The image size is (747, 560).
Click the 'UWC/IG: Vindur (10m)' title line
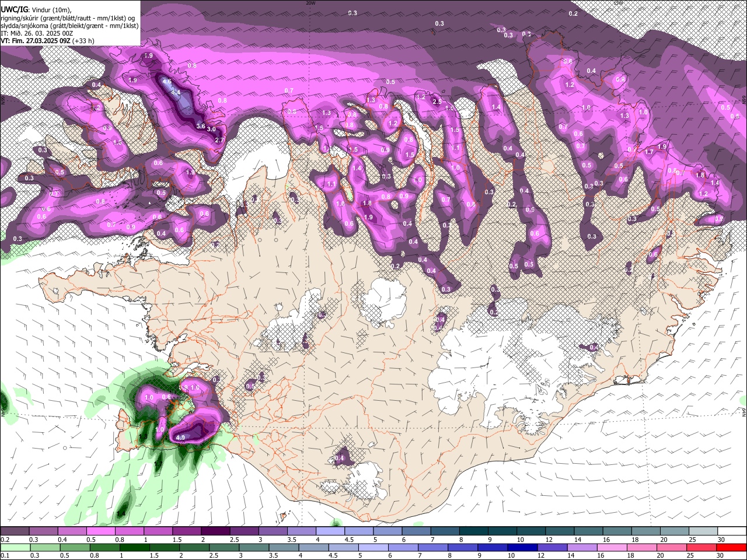pos(36,10)
